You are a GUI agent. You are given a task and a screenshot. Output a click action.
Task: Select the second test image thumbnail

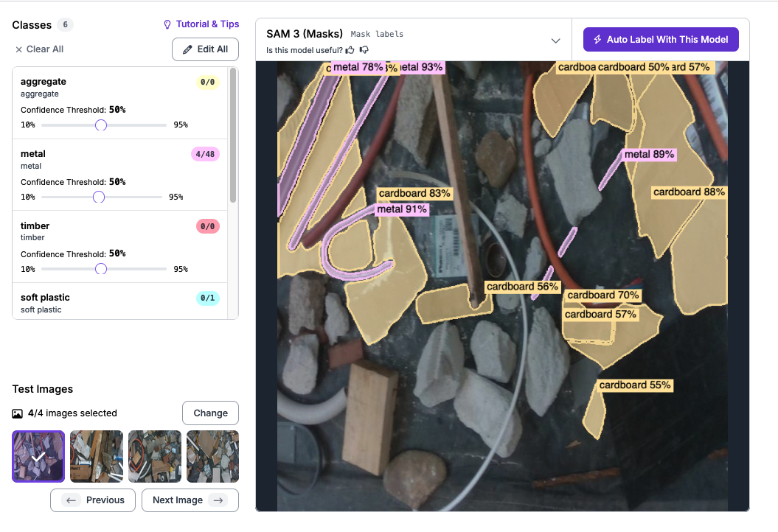(97, 456)
